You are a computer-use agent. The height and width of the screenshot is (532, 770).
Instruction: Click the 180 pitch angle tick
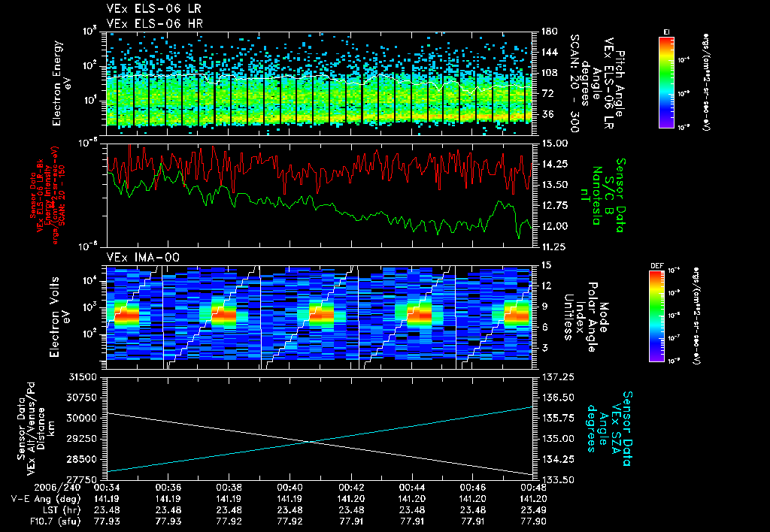coord(550,32)
